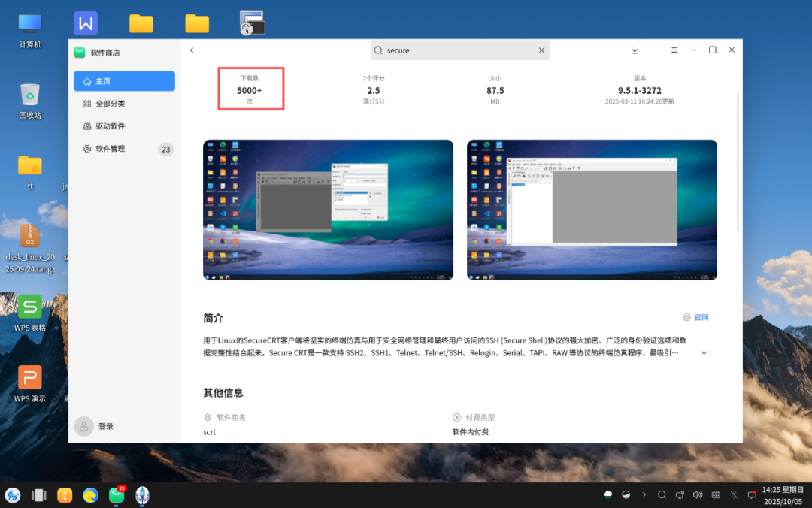Click the taskbar search icon
This screenshot has height=508, width=812.
tap(662, 494)
